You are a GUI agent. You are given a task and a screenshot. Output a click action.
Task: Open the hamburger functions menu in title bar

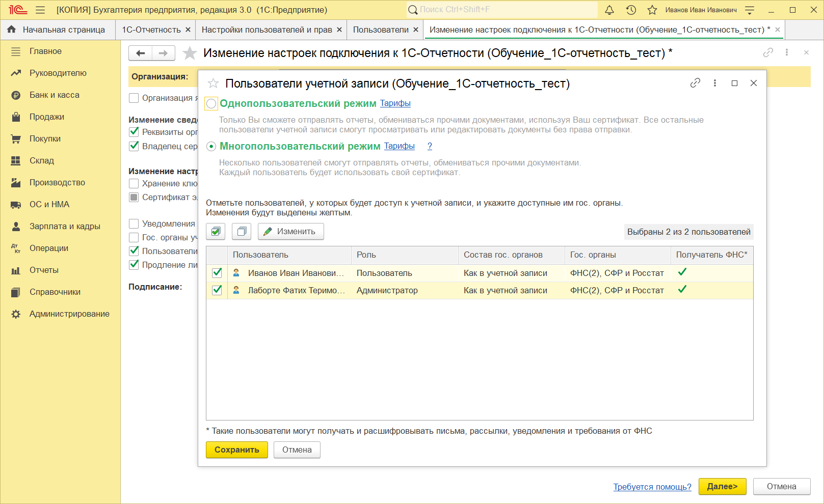coord(40,10)
